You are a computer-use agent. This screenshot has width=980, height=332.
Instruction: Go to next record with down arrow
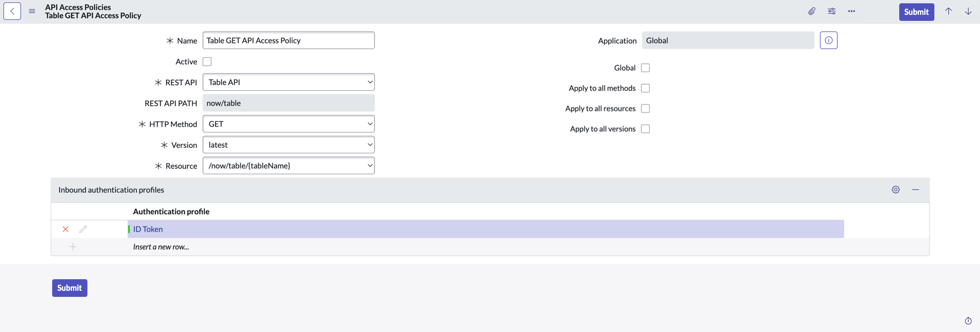coord(968,12)
